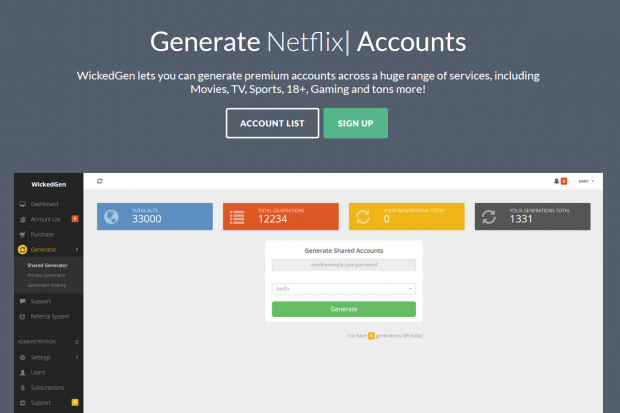
Task: Open Generator History submenu item
Action: coord(47,285)
